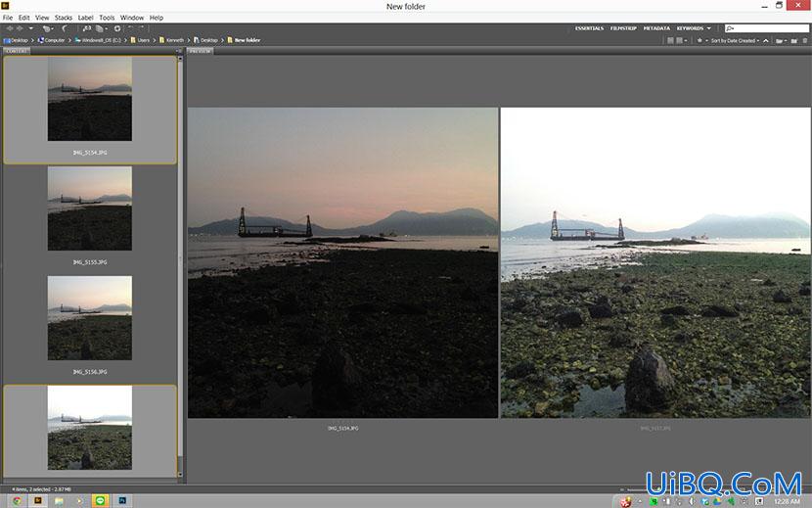Click the Content panel scrollbar up arrow
812x508 pixels.
(180, 59)
